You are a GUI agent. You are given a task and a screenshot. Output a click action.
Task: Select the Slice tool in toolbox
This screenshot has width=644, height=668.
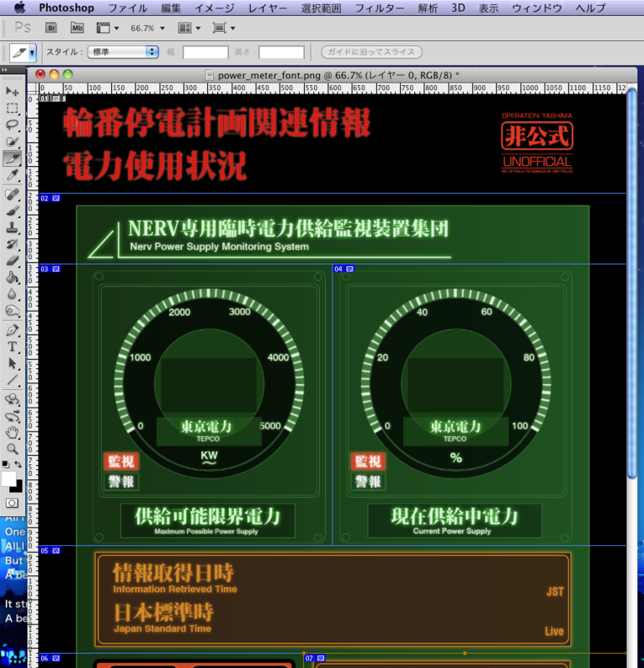(12, 159)
